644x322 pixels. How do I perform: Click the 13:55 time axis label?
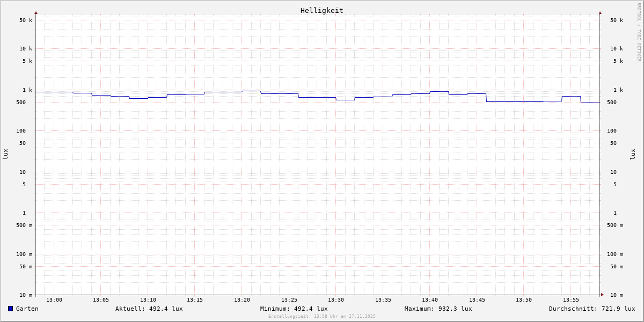tap(571, 300)
